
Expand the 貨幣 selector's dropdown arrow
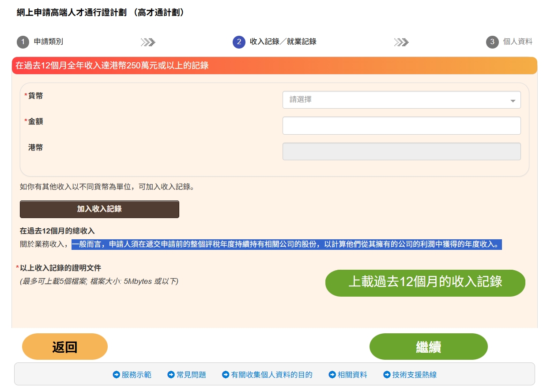coord(513,100)
